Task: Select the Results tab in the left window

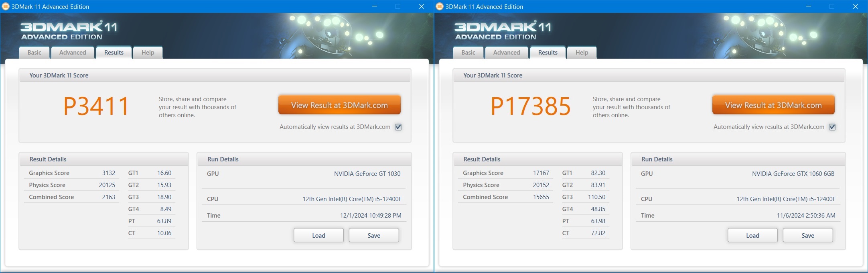Action: point(114,53)
